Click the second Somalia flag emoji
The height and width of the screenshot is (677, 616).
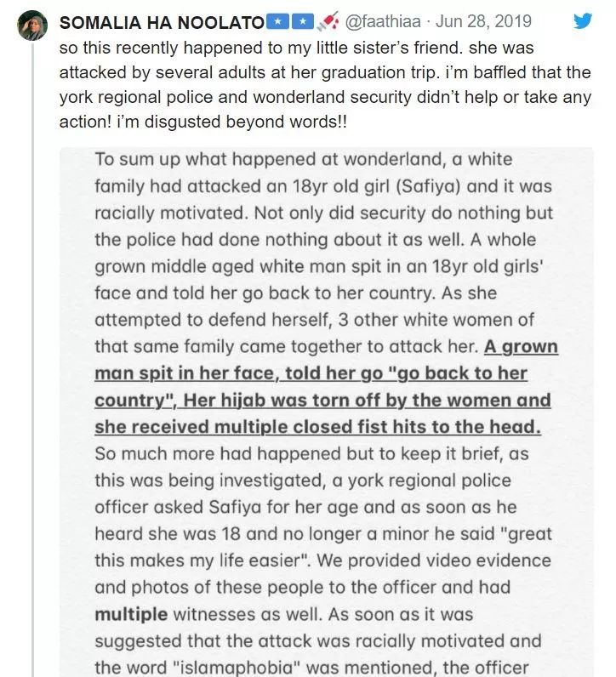[303, 22]
